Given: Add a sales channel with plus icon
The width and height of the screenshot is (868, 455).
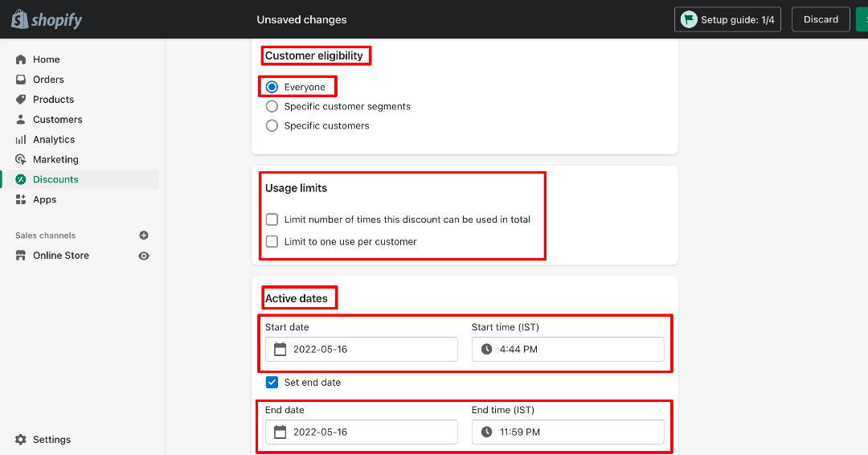Looking at the screenshot, I should point(144,236).
